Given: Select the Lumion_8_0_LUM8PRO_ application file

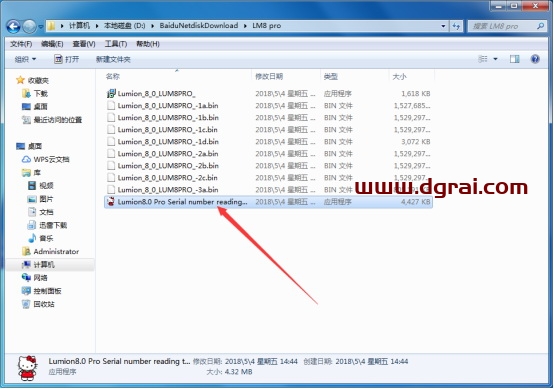Looking at the screenshot, I should pos(269,94).
